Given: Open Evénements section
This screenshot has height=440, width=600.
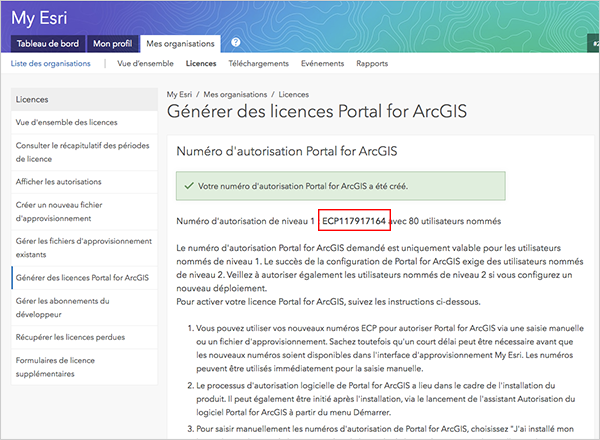Looking at the screenshot, I should pos(323,64).
